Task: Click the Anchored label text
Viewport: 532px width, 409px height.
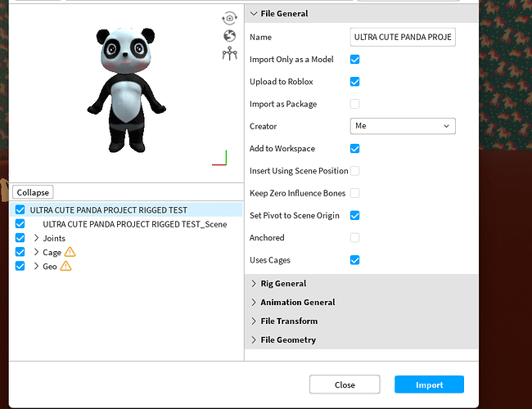Action: pos(267,238)
